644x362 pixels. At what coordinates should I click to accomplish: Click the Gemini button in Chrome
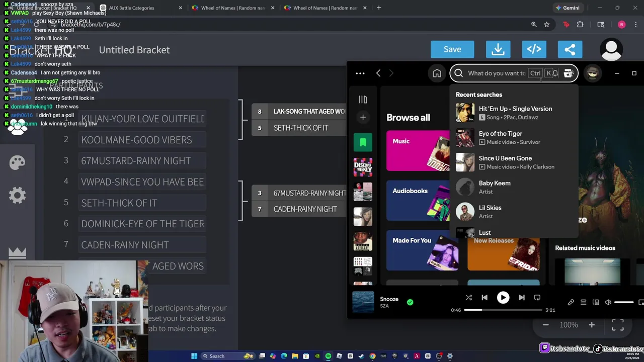pyautogui.click(x=568, y=8)
